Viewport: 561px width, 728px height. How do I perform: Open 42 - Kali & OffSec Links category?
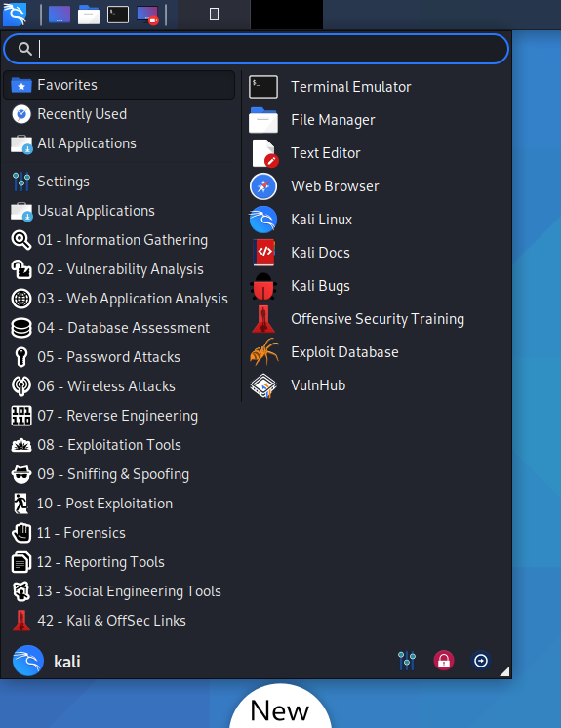tap(119, 621)
